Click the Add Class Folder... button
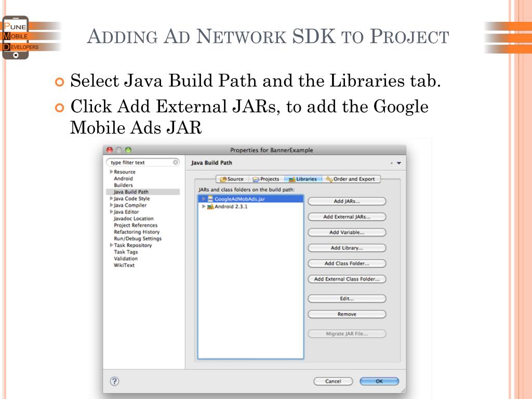This screenshot has width=532, height=399. pyautogui.click(x=347, y=263)
